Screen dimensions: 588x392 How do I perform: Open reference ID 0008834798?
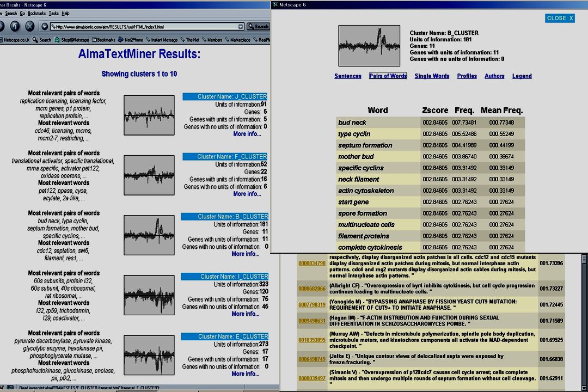coord(312,264)
